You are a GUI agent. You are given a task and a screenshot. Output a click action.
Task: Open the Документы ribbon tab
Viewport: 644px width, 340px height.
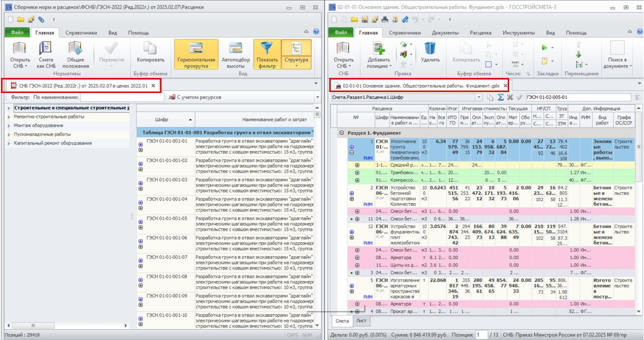click(x=445, y=32)
